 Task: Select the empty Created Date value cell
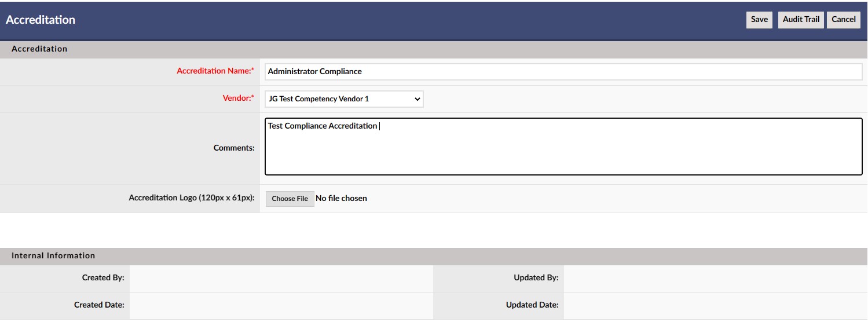click(x=281, y=305)
